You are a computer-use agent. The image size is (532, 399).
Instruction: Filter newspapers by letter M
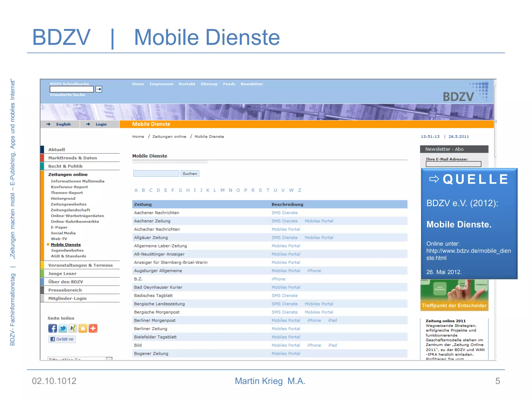coord(223,190)
